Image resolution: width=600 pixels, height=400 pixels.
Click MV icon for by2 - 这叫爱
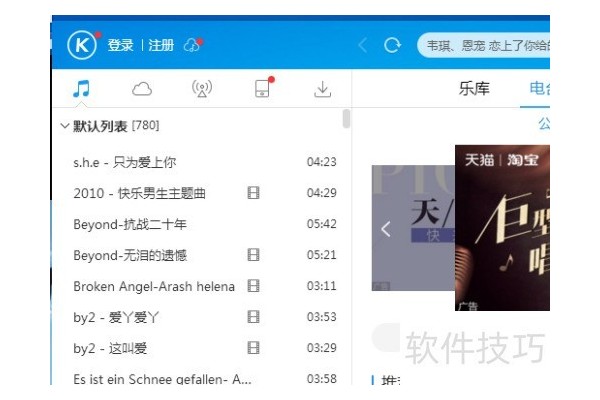coord(253,348)
